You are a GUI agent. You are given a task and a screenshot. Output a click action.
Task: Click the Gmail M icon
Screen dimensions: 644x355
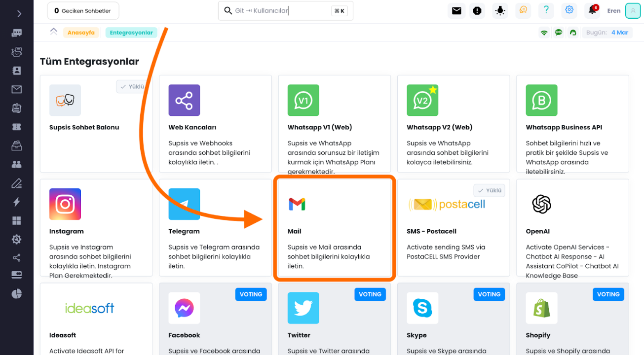[x=297, y=204]
